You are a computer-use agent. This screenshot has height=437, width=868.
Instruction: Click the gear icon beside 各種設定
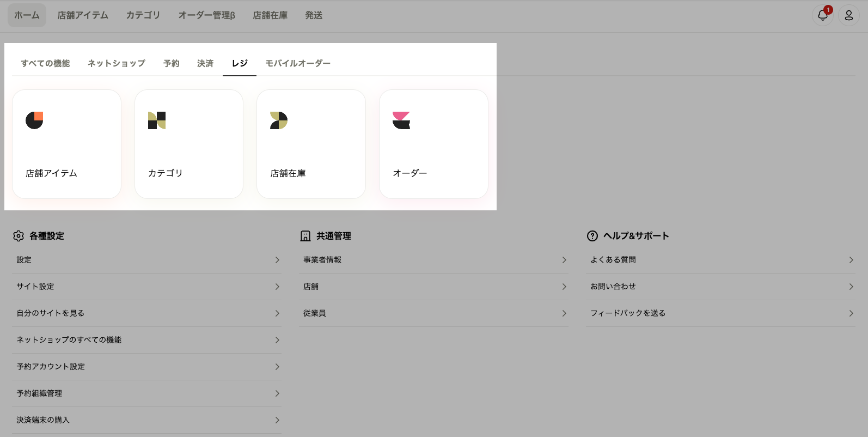[19, 236]
